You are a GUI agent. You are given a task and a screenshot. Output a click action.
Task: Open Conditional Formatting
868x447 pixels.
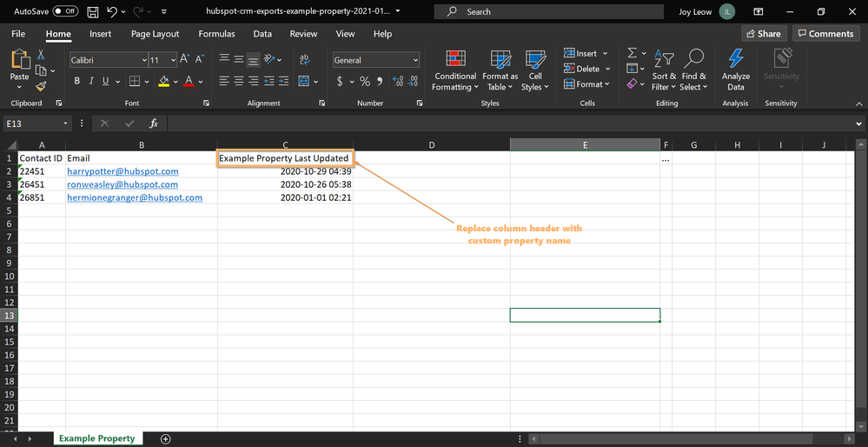455,70
